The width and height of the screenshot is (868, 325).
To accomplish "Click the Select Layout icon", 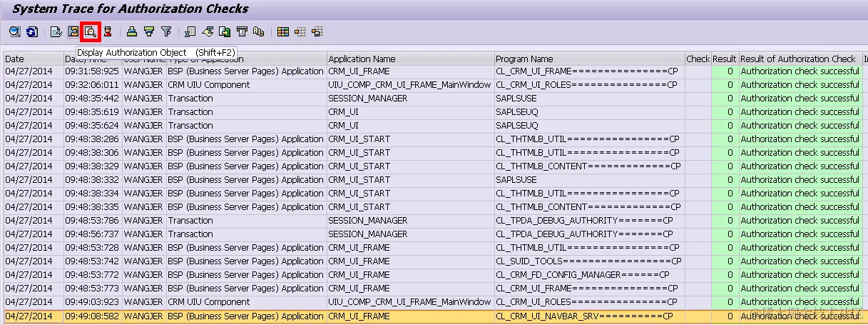I will (x=300, y=31).
